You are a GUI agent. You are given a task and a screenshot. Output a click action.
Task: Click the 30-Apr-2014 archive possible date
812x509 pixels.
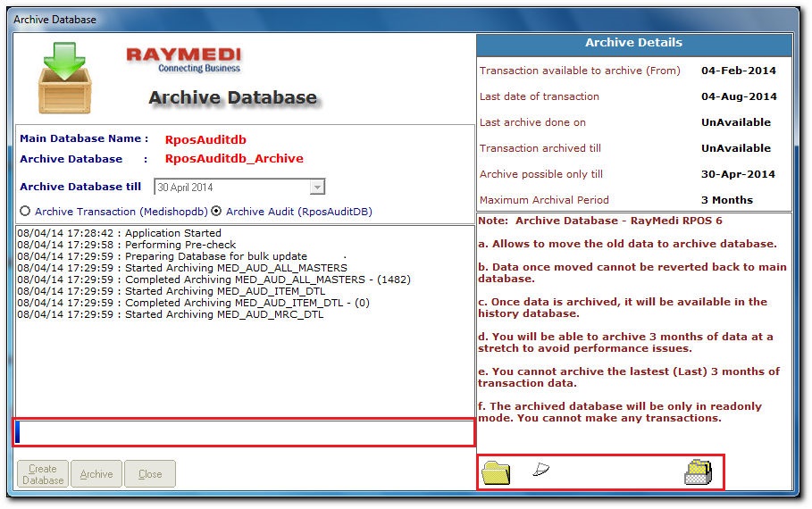(x=738, y=174)
